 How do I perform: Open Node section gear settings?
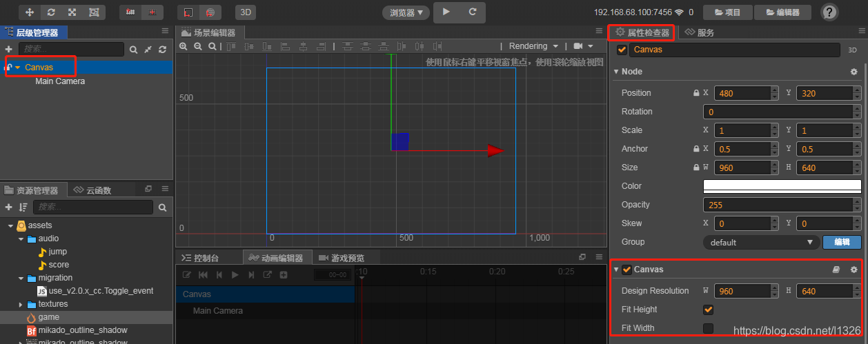[854, 72]
